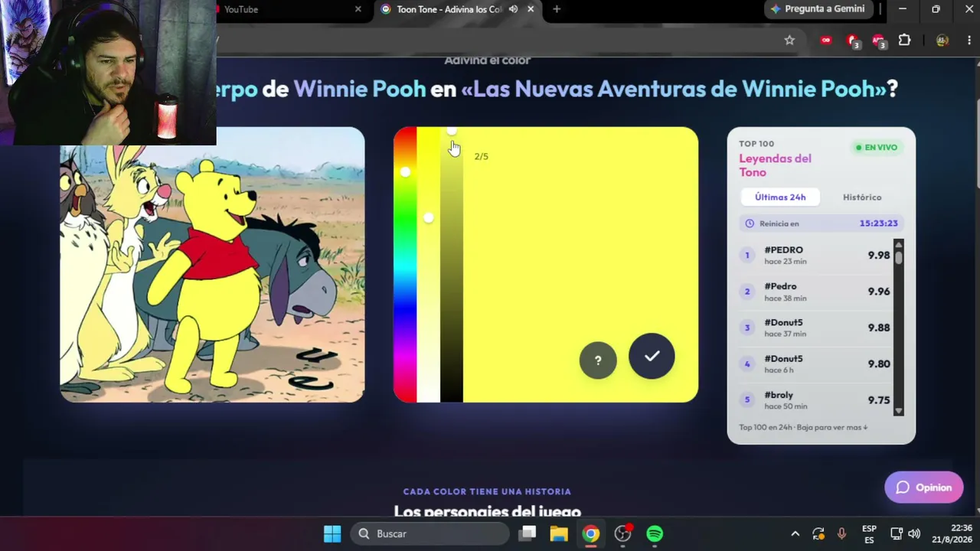Viewport: 980px width, 551px height.
Task: Click the Winnie Pooh name in the question
Action: pos(359,89)
